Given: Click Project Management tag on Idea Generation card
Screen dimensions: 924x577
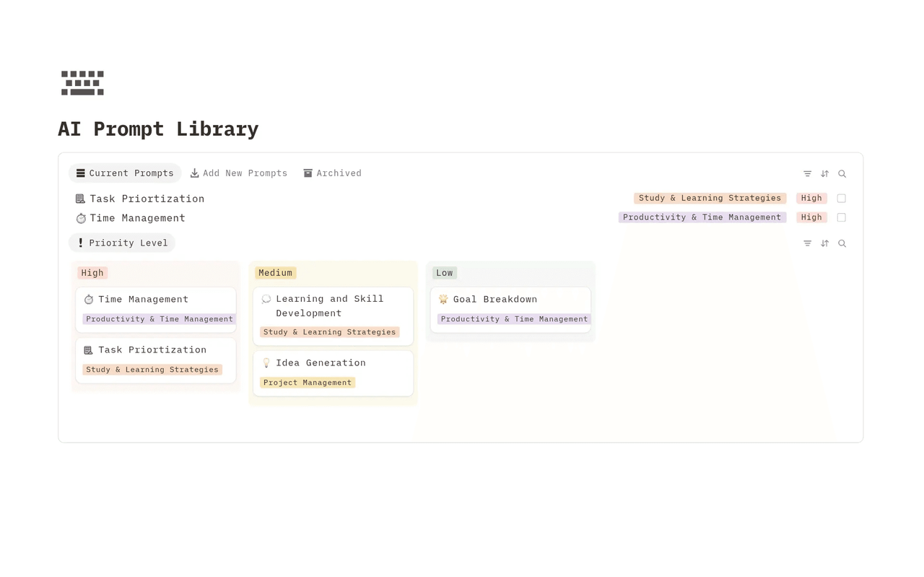Looking at the screenshot, I should [x=308, y=383].
